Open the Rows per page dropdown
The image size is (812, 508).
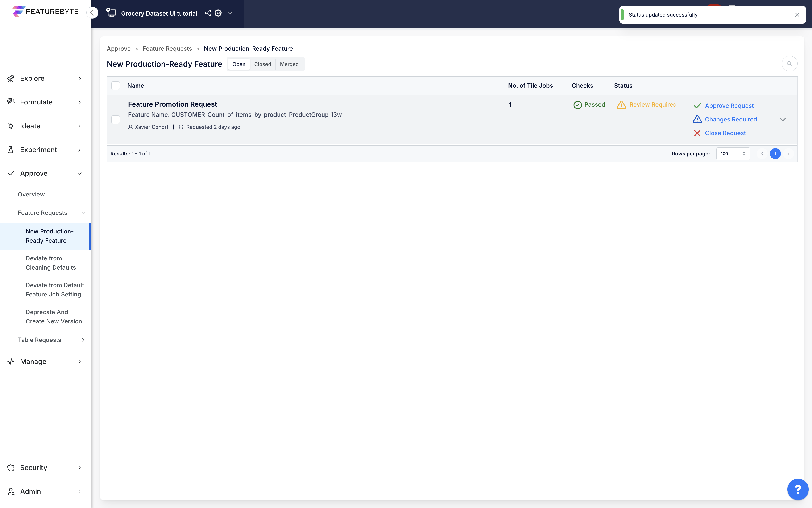(733, 154)
